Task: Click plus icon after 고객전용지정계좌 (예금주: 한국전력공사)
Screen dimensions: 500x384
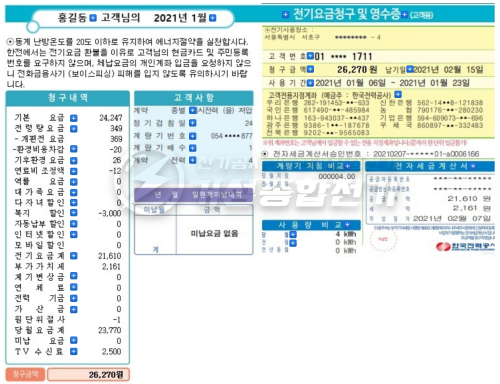Action: tap(398, 94)
